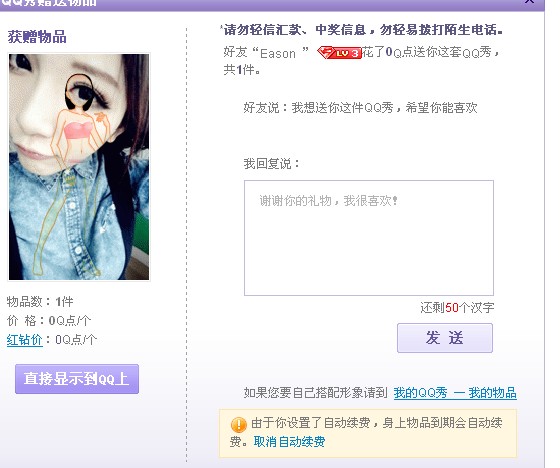This screenshot has width=560, height=468.
Task: Click the orange warning exclamation icon
Action: [x=239, y=424]
